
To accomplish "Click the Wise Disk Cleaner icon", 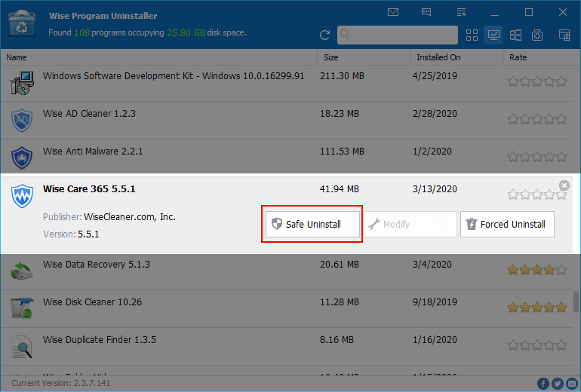I will pyautogui.click(x=22, y=308).
